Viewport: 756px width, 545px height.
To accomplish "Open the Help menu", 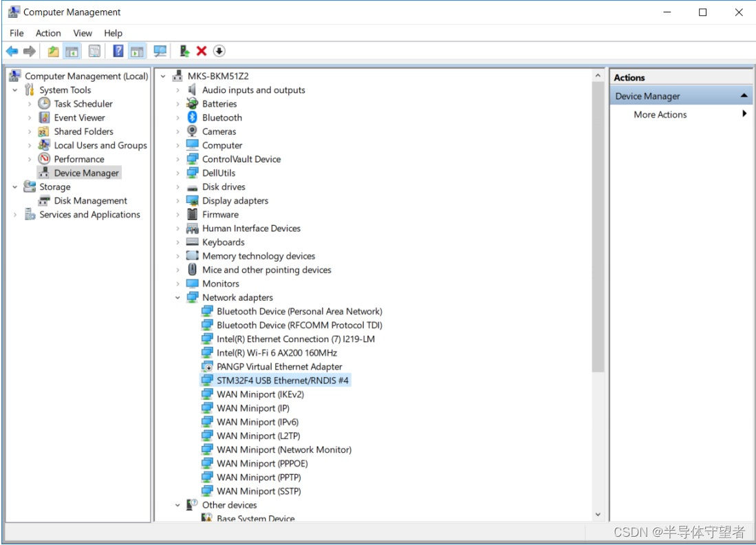I will point(114,33).
